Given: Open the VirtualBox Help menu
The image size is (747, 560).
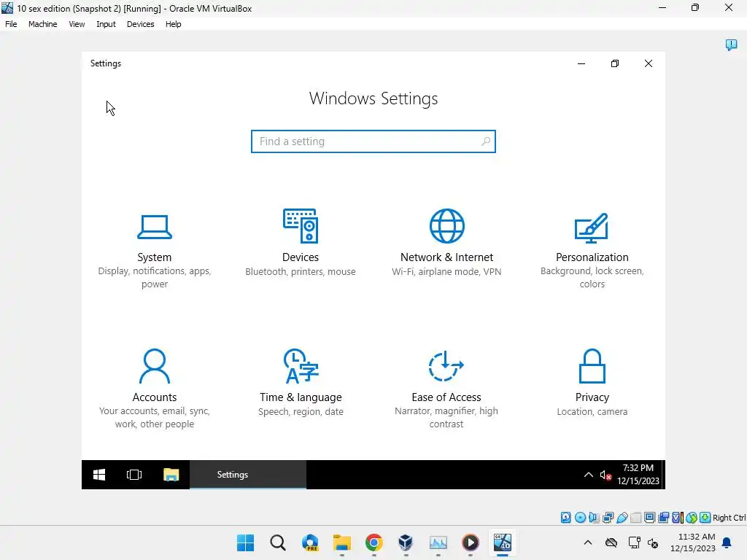Looking at the screenshot, I should [x=173, y=24].
